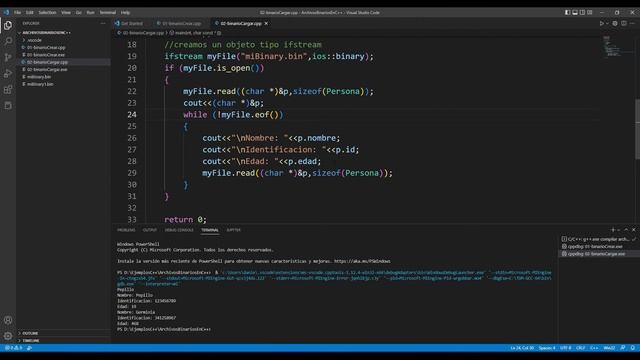Open 01-binarioCrear.cpp in explorer

(63, 47)
